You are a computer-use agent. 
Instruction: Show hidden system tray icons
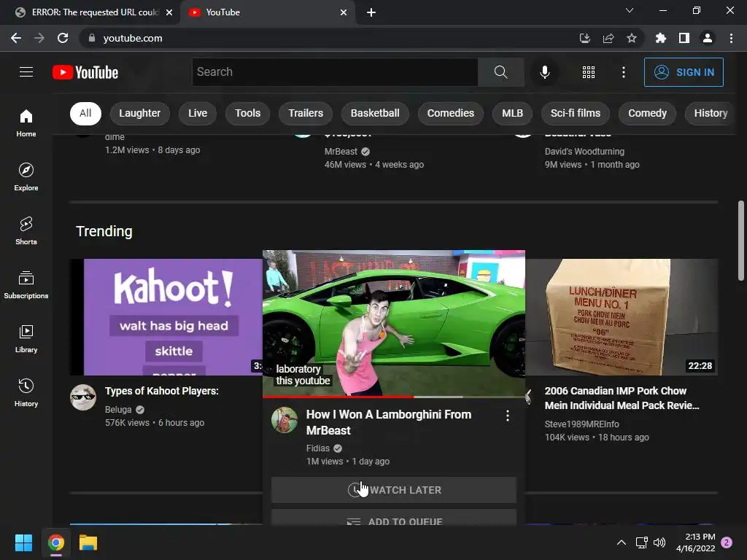click(x=622, y=542)
